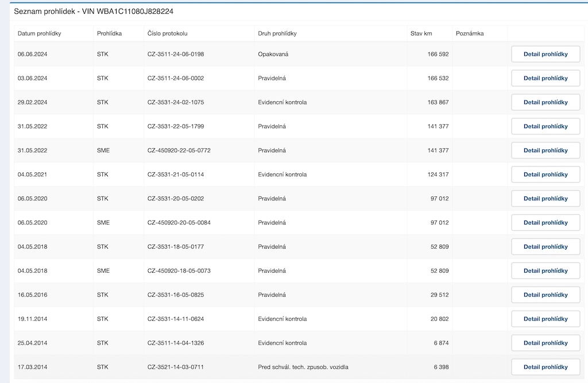This screenshot has width=588, height=383.
Task: Open detail for inspection dated 29.02.2024
Action: (546, 102)
